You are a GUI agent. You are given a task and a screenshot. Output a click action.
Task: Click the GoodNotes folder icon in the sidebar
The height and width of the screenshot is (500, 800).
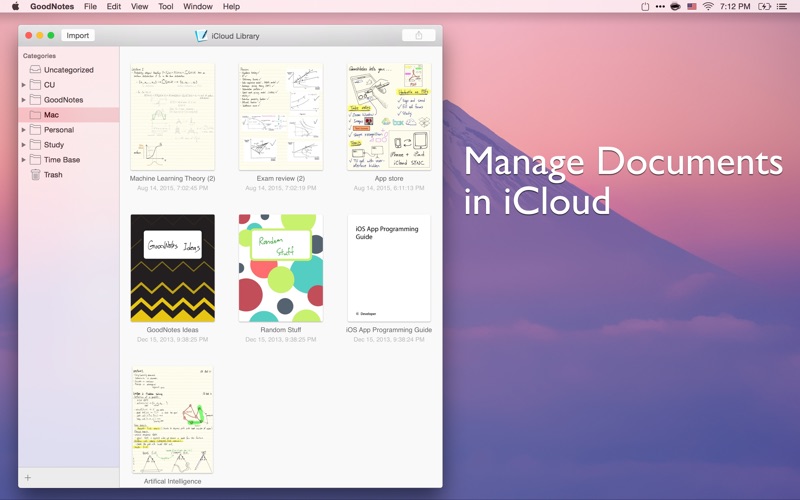click(x=35, y=99)
